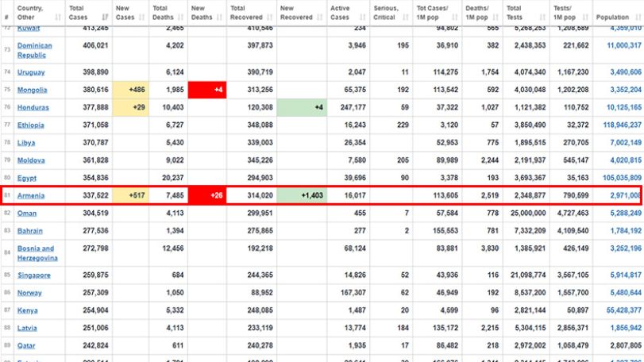This screenshot has width=644, height=362.
Task: Open the Norway country link
Action: coord(29,293)
